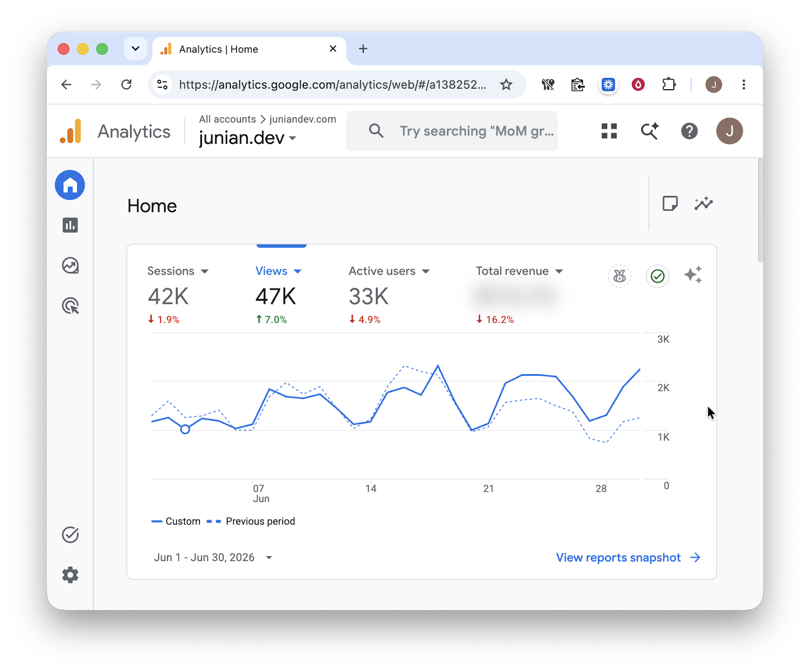Click the 16.2% revenue change

click(x=495, y=320)
